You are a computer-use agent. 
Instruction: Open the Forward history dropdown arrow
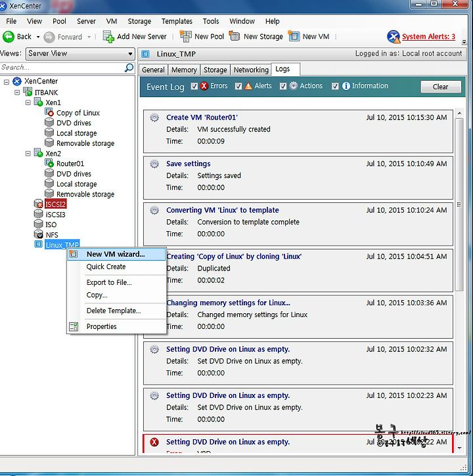[x=89, y=37]
